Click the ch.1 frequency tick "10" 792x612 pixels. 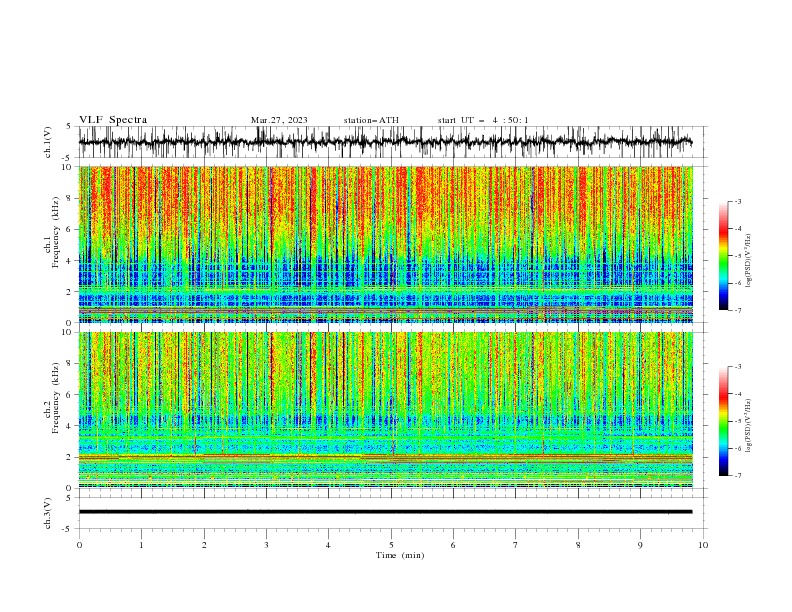[x=66, y=167]
